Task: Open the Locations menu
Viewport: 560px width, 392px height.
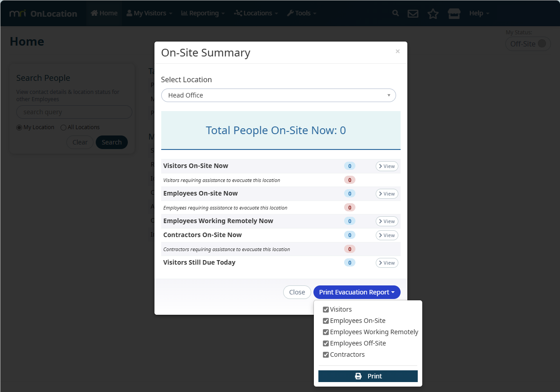Action: coord(257,14)
